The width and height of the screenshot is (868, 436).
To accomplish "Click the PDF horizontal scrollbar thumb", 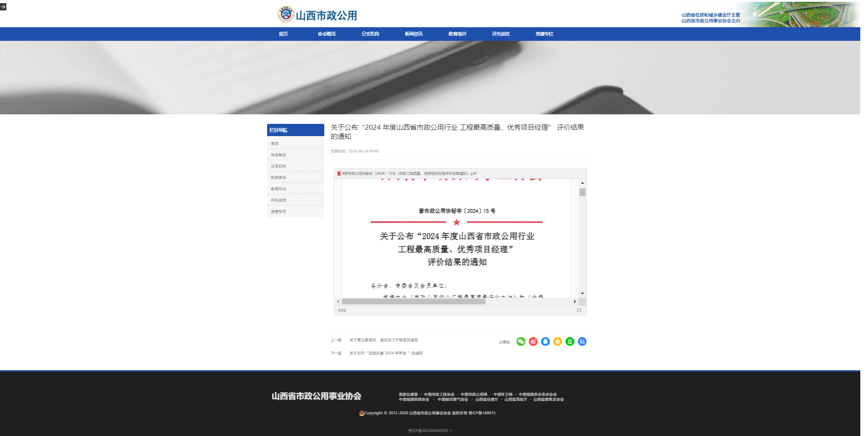I will pos(414,301).
